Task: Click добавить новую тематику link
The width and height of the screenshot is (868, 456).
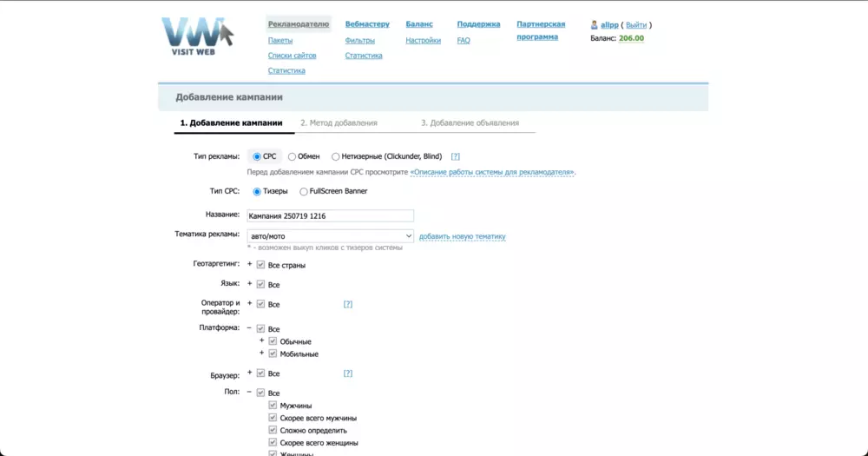Action: coord(463,236)
